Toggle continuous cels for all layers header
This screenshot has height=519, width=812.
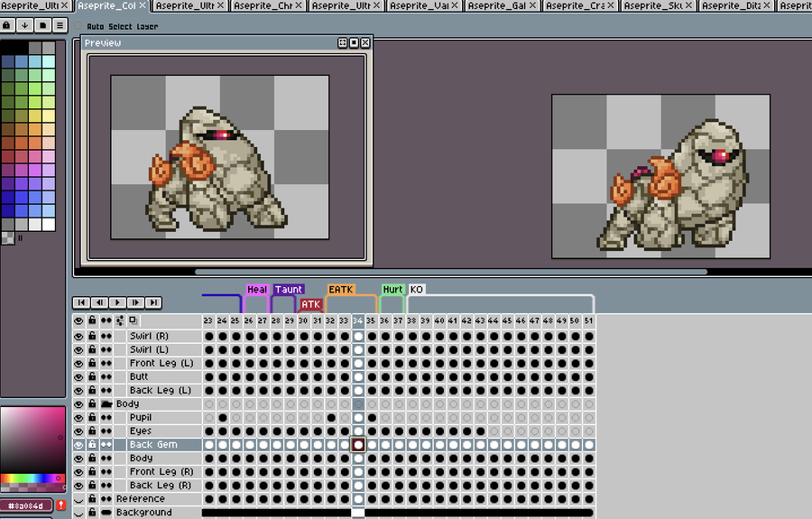(x=106, y=320)
